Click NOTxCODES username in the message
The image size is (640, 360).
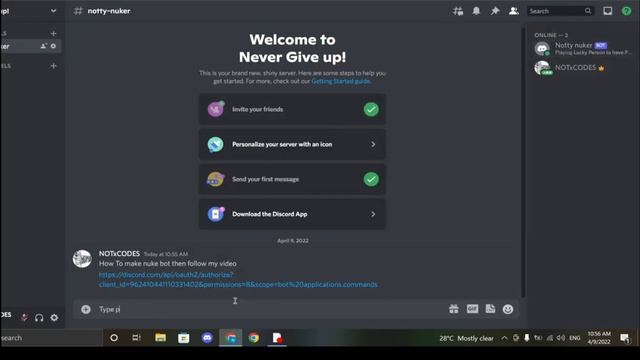[119, 253]
